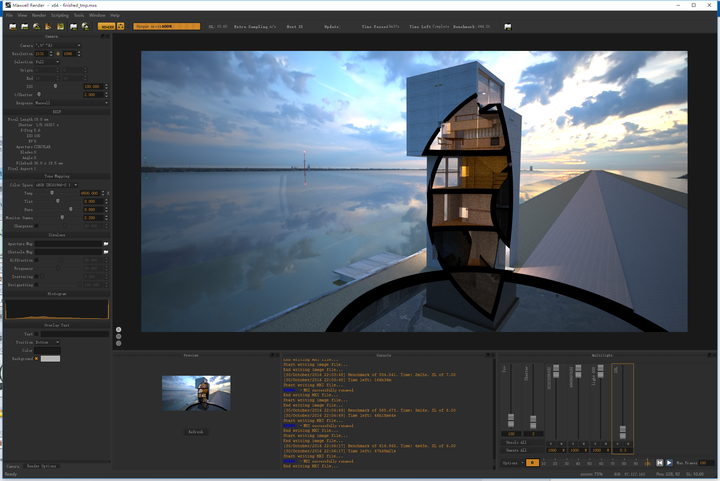
Task: Browse for Obstacle Map file
Action: (106, 252)
